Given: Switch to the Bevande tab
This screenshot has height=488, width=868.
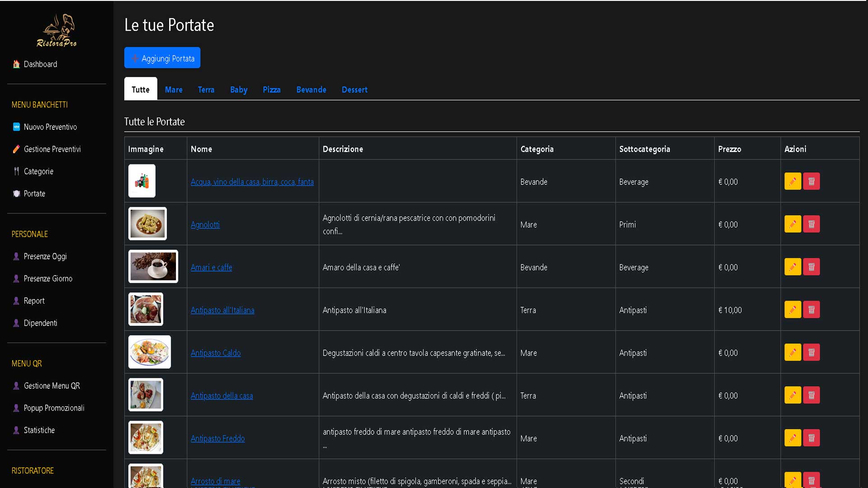Looking at the screenshot, I should tap(311, 89).
